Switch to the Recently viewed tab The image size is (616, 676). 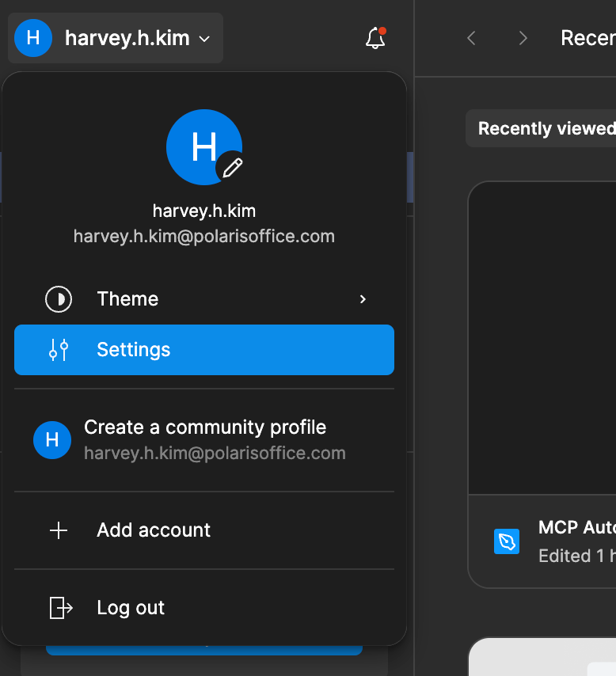pos(541,128)
